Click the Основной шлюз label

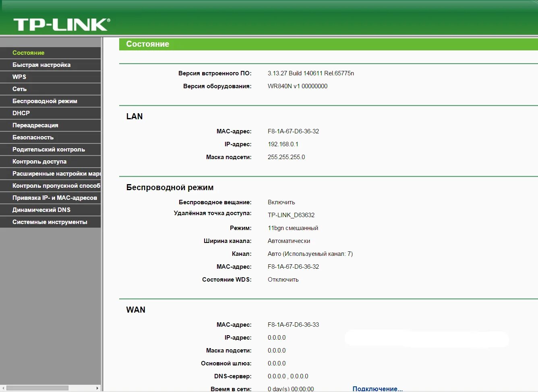tap(226, 363)
